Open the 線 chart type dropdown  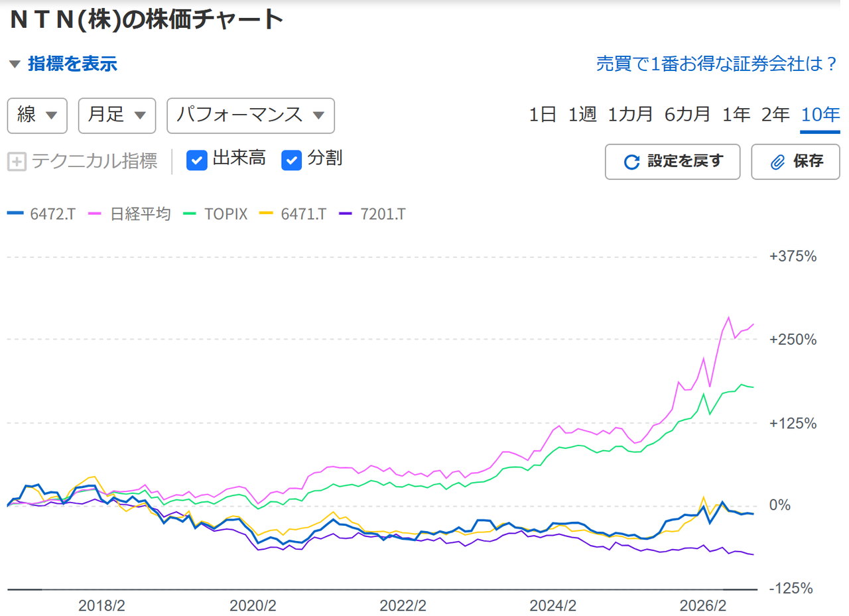(37, 115)
